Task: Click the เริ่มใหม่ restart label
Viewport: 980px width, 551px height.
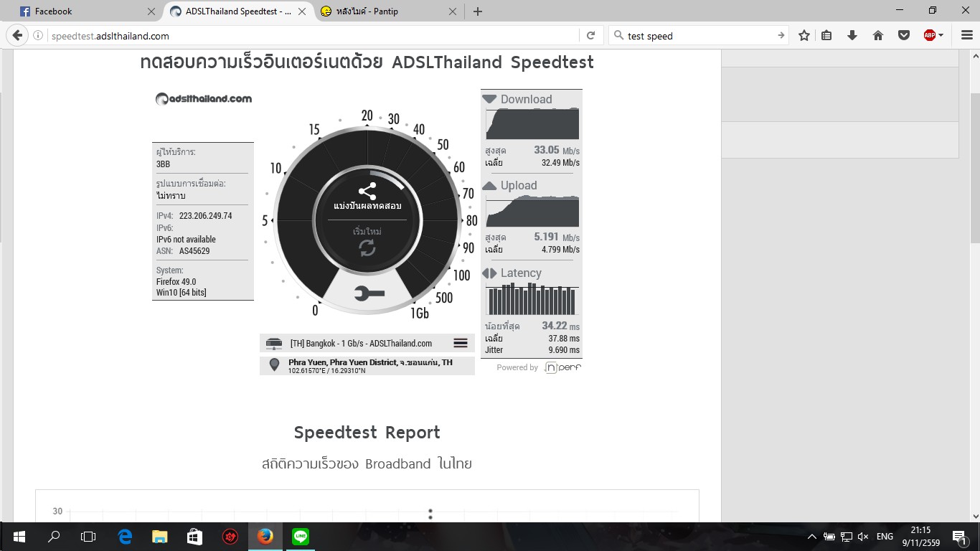Action: click(x=367, y=231)
